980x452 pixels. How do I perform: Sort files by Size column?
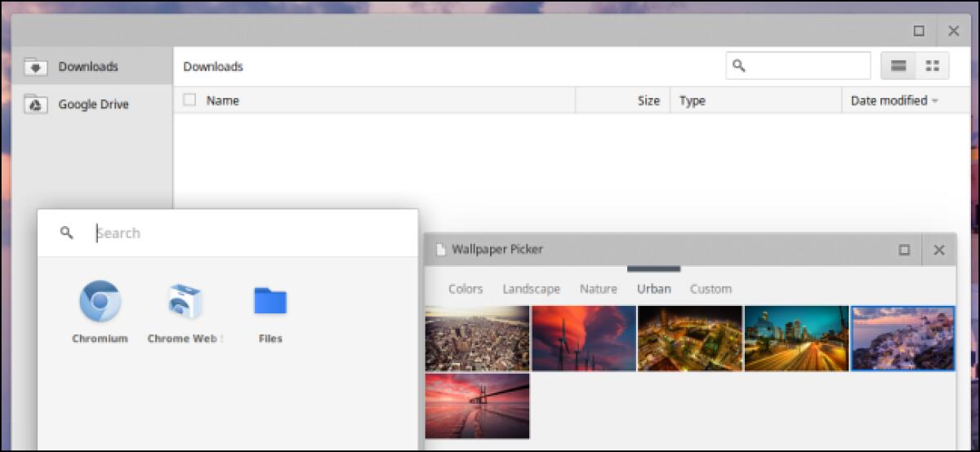(648, 100)
